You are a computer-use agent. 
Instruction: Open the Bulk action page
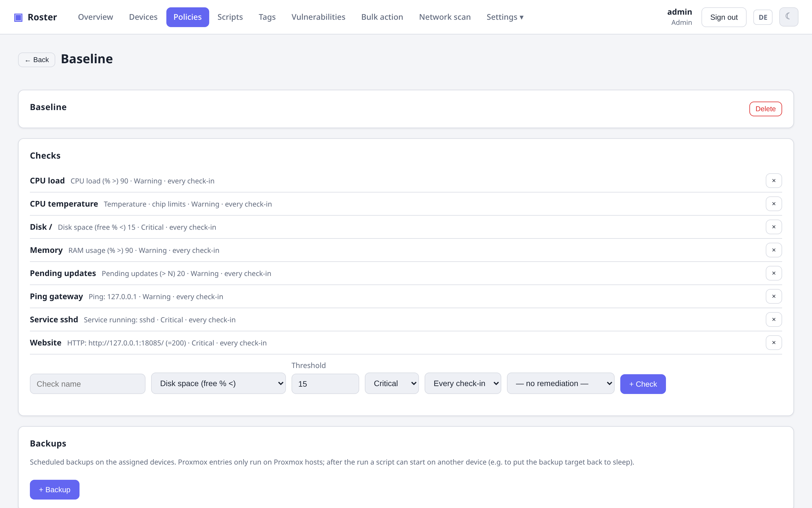pyautogui.click(x=382, y=17)
